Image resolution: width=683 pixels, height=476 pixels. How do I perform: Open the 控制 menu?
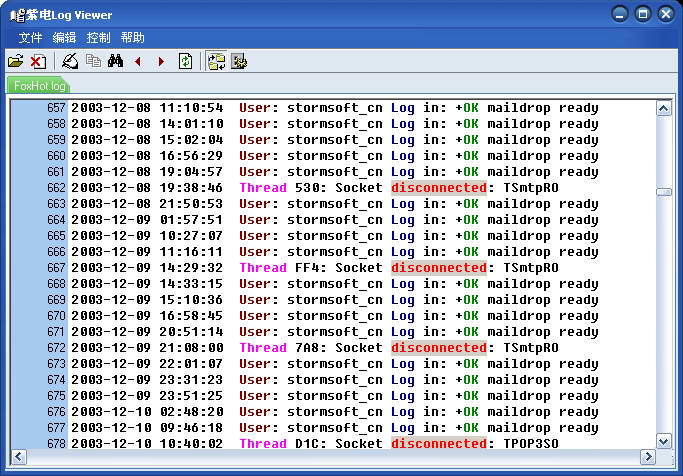98,38
